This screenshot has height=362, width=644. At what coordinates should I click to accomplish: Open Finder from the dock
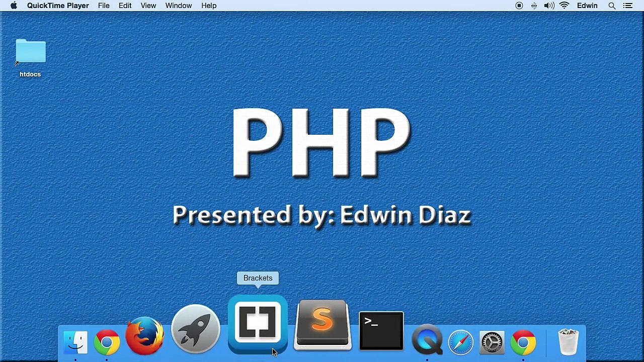75,342
